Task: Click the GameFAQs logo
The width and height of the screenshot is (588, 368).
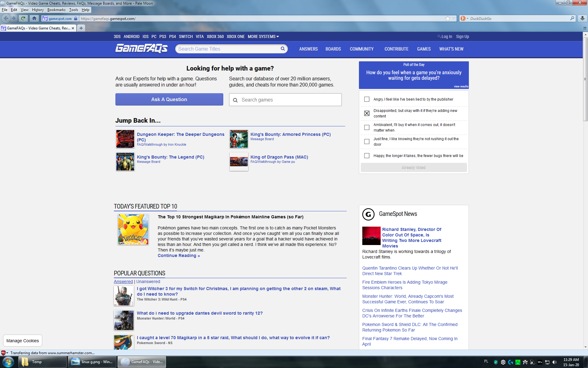Action: pos(141,48)
